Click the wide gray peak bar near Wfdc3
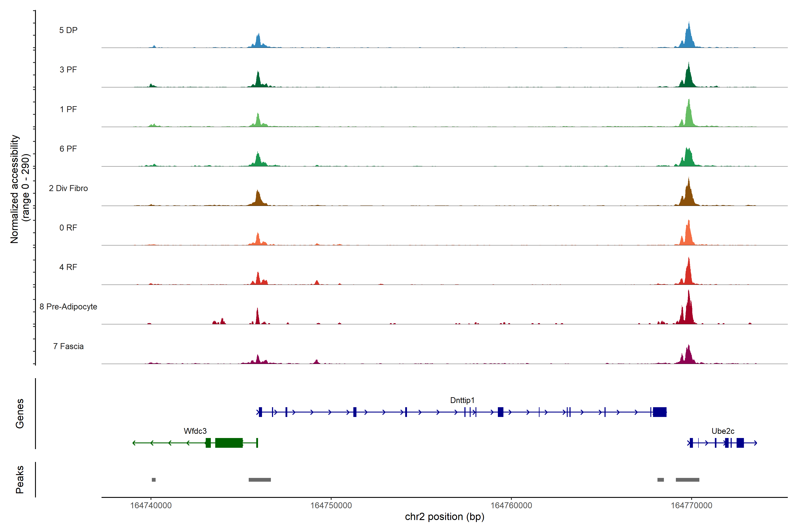Viewport: 798px width, 532px height. click(x=260, y=480)
